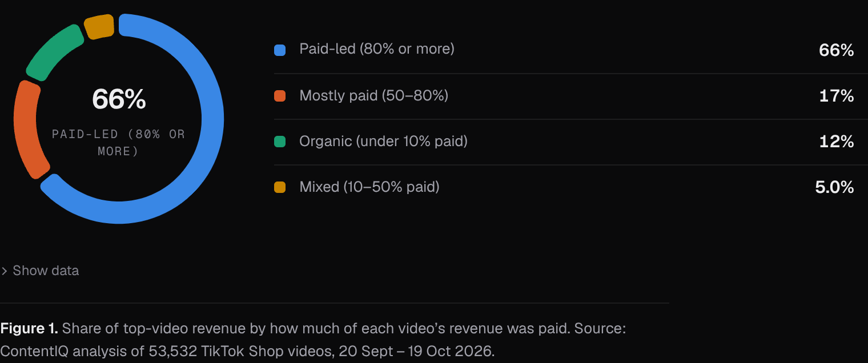This screenshot has width=868, height=363.
Task: Click the ContentIQ source line in the caption
Action: click(x=247, y=351)
